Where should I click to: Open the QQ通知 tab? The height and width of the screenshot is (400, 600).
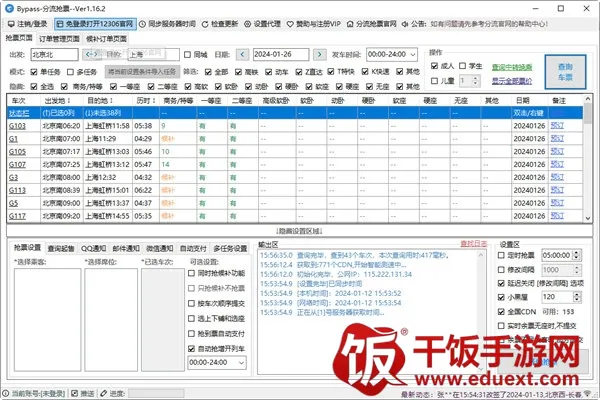[93, 249]
